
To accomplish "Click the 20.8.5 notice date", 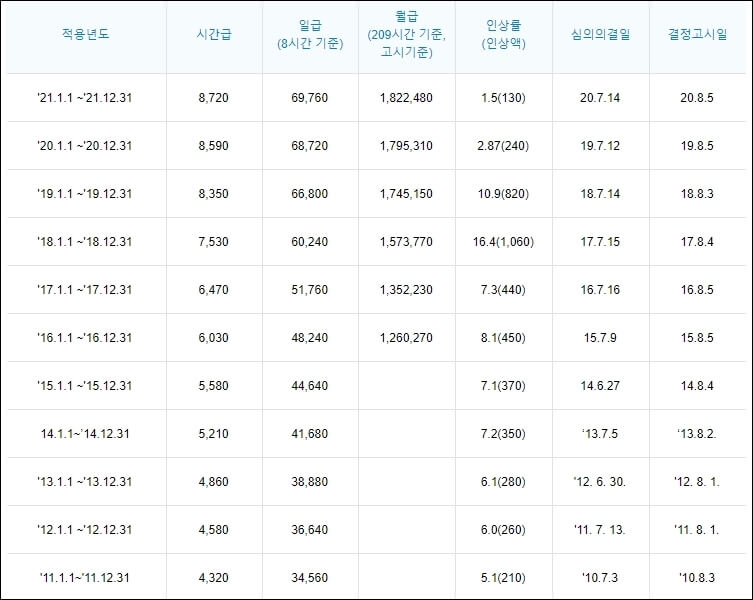I will tap(697, 98).
